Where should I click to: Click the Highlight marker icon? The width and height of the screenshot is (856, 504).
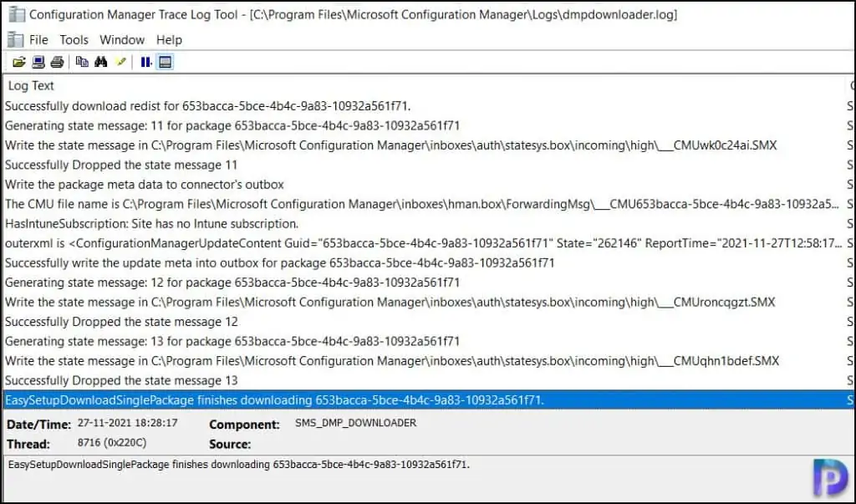[x=120, y=62]
